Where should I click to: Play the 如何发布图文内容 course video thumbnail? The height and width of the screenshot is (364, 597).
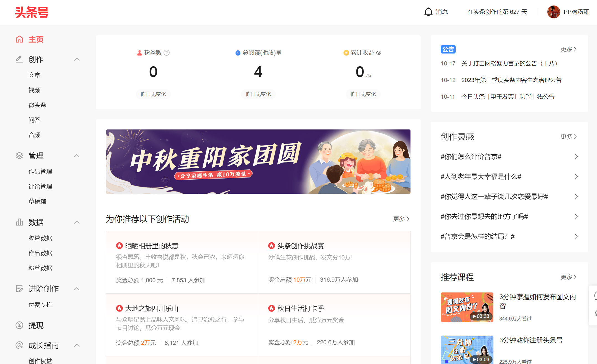pyautogui.click(x=467, y=307)
